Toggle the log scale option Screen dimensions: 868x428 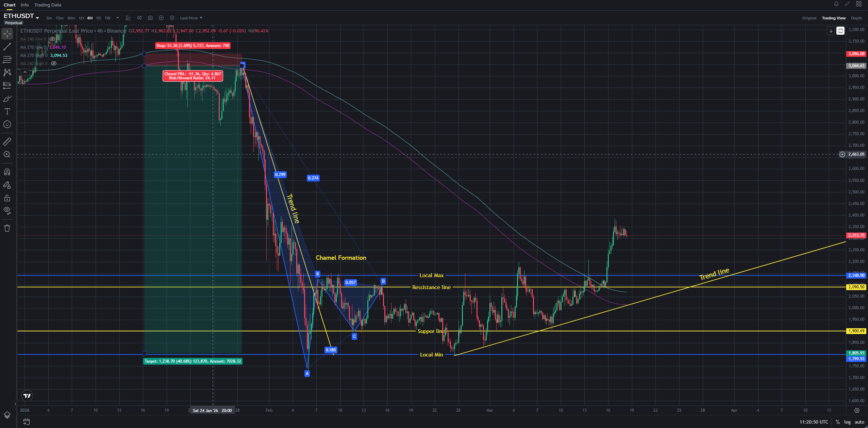[x=847, y=422]
